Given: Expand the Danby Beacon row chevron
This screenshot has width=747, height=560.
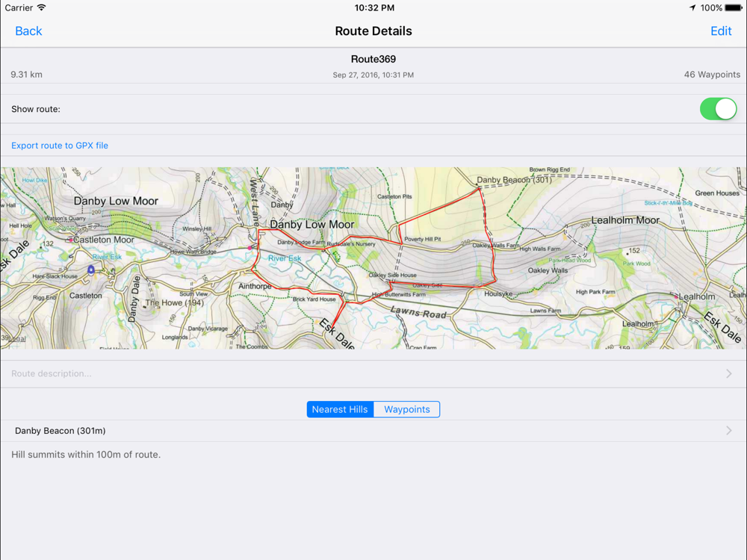Looking at the screenshot, I should (x=729, y=431).
